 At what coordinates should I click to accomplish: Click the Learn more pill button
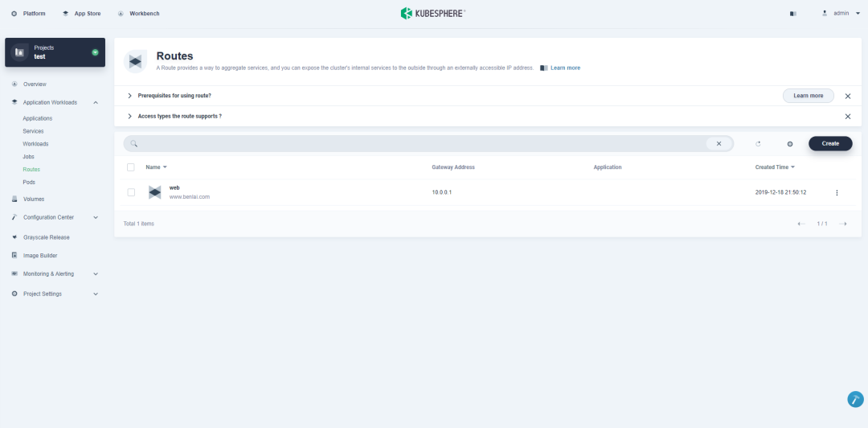pos(809,96)
